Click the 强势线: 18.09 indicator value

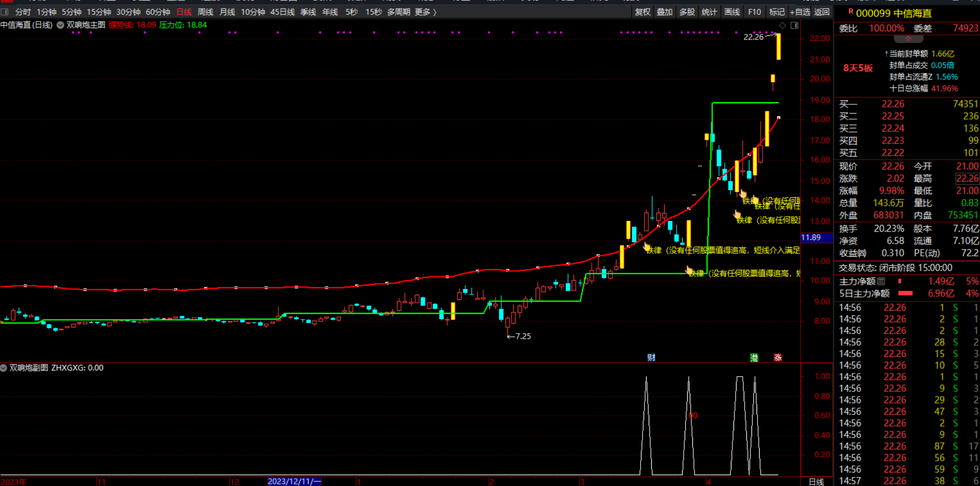point(133,25)
